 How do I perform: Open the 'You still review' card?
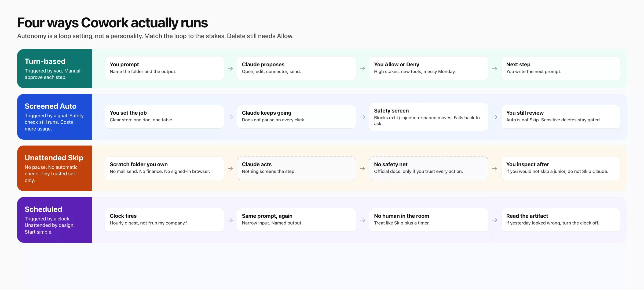[561, 117]
